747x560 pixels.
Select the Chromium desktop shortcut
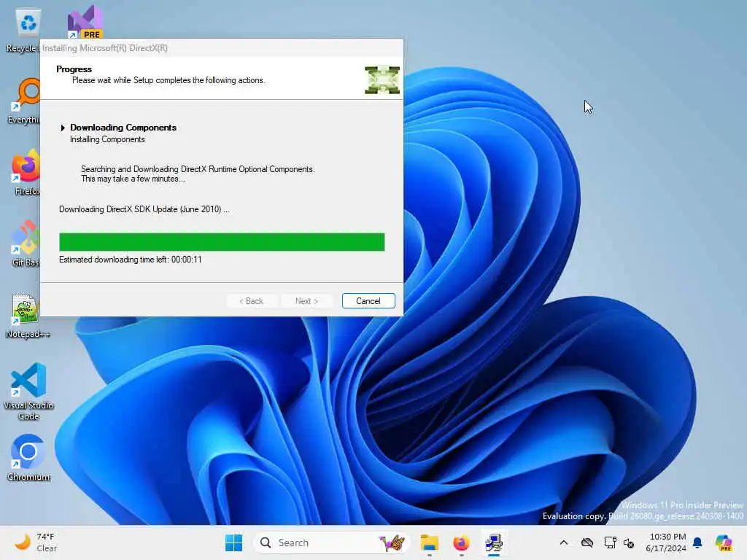pos(28,458)
